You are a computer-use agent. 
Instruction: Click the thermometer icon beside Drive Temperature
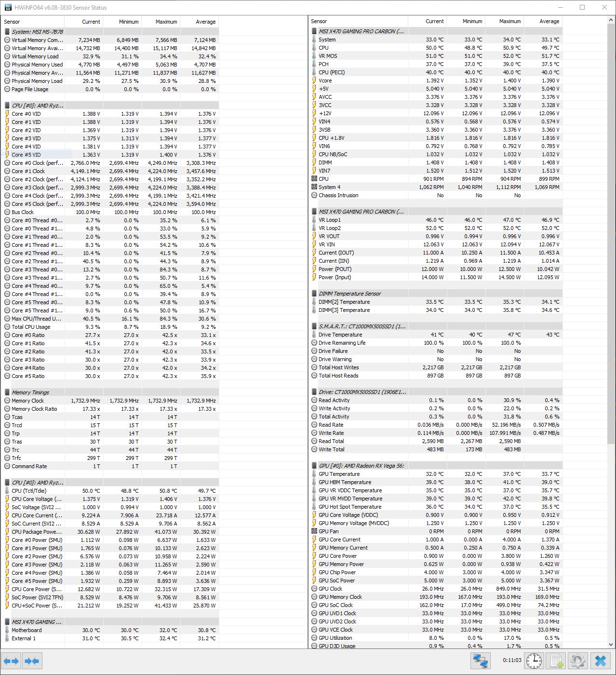314,335
